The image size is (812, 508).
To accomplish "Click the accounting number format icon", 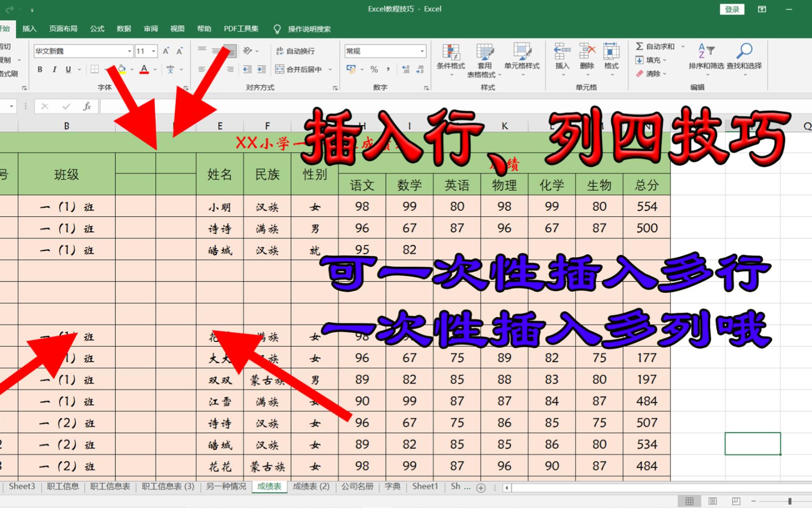I will (351, 70).
